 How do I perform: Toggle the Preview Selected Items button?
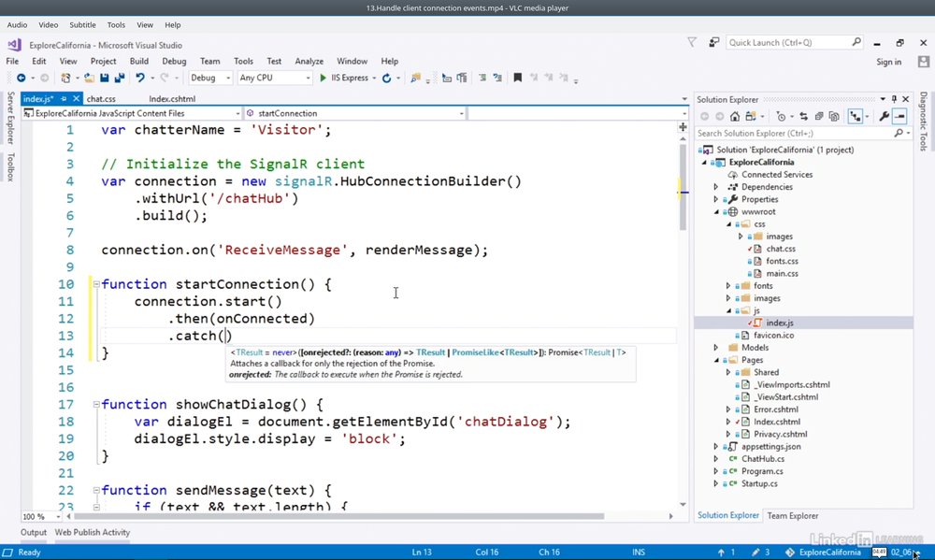coord(899,117)
